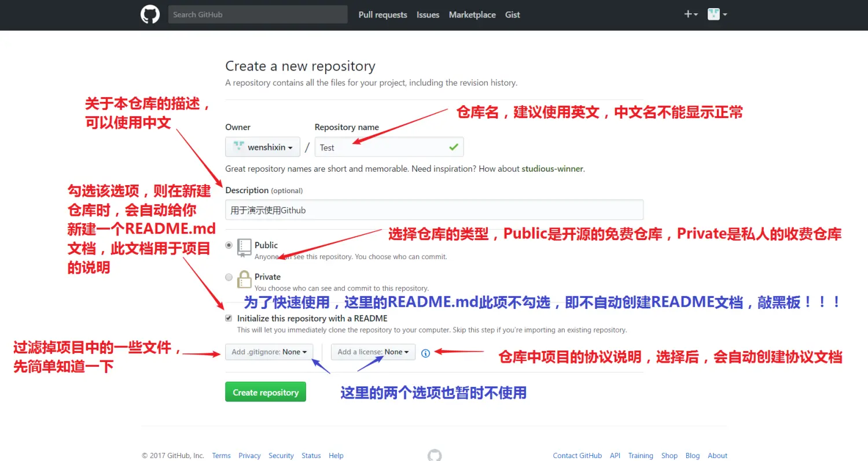Open Pull requests in the top navigation
Viewport: 868px width, 461px height.
[382, 15]
